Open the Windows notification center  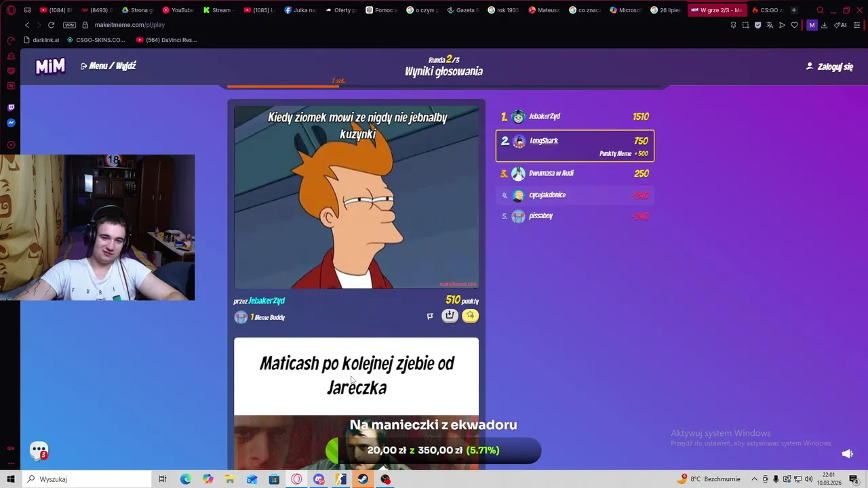click(x=854, y=479)
